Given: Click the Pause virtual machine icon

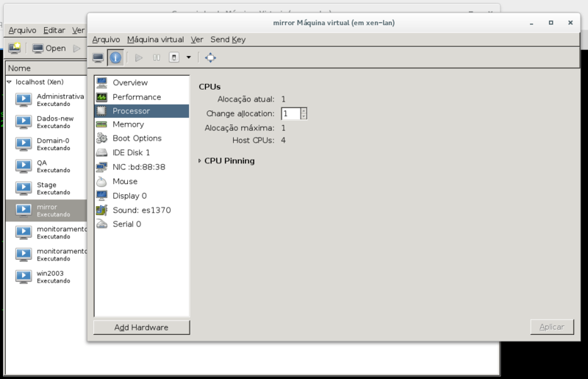Looking at the screenshot, I should 157,57.
